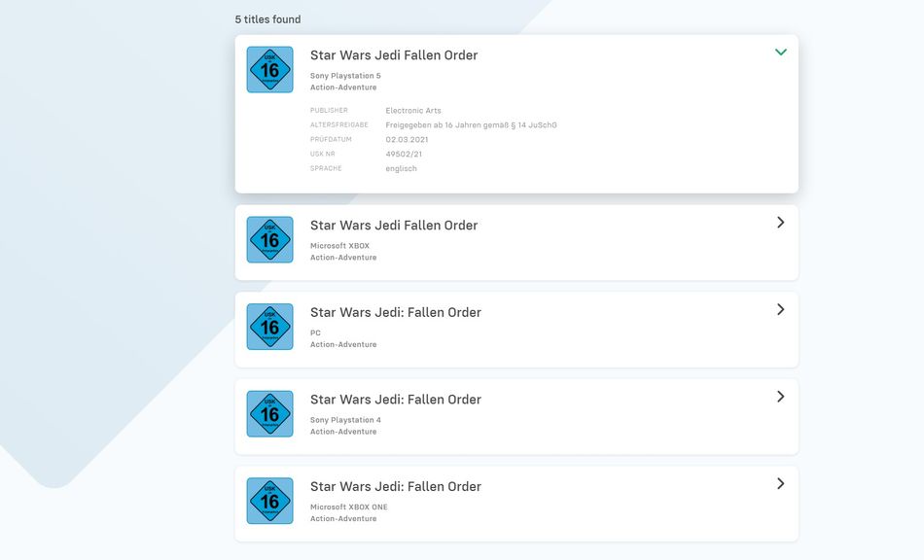Click Action-Adventure genre under Playstation 5
This screenshot has height=560, width=924.
(343, 87)
